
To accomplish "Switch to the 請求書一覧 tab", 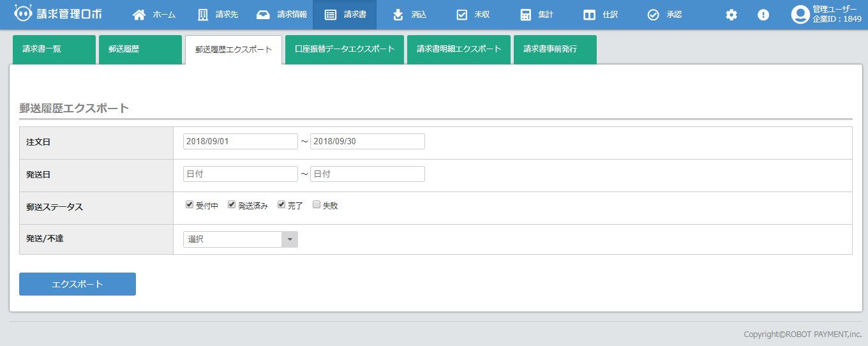I will pos(54,49).
